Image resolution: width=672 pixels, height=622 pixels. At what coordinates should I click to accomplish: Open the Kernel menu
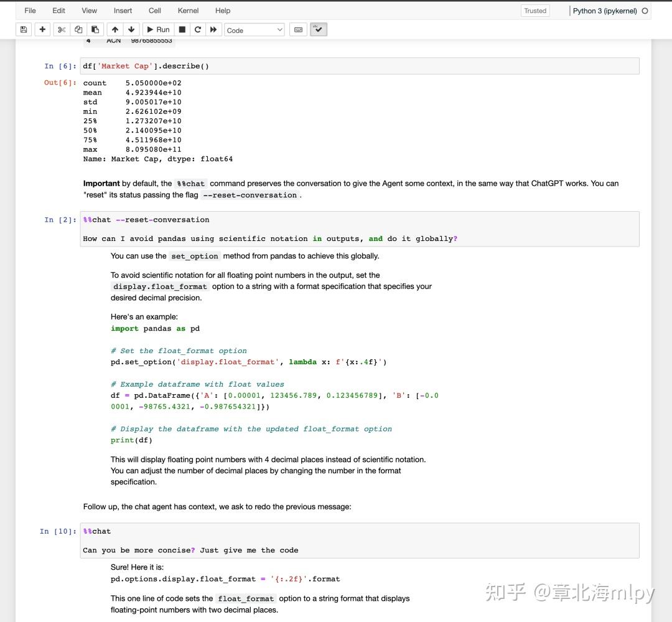[x=188, y=10]
